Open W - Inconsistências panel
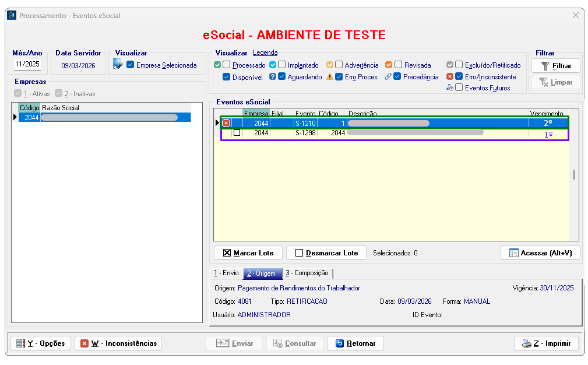This screenshot has height=365, width=588. coord(118,343)
